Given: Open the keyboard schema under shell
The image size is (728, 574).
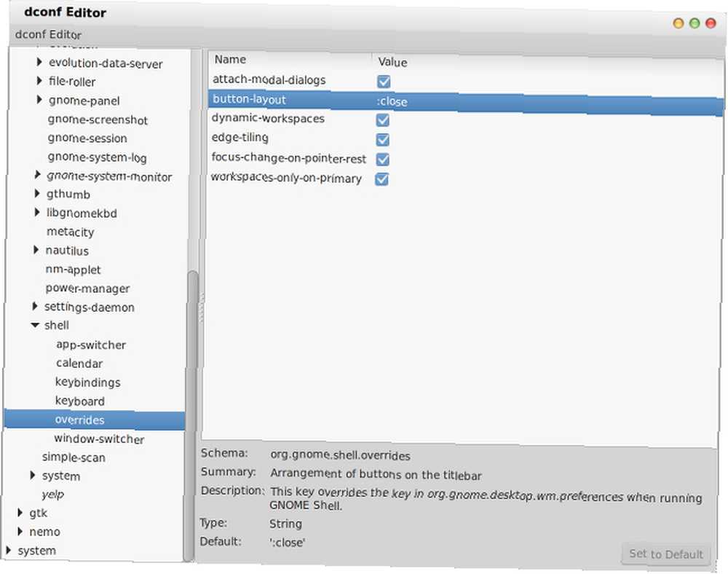Looking at the screenshot, I should click(x=80, y=401).
